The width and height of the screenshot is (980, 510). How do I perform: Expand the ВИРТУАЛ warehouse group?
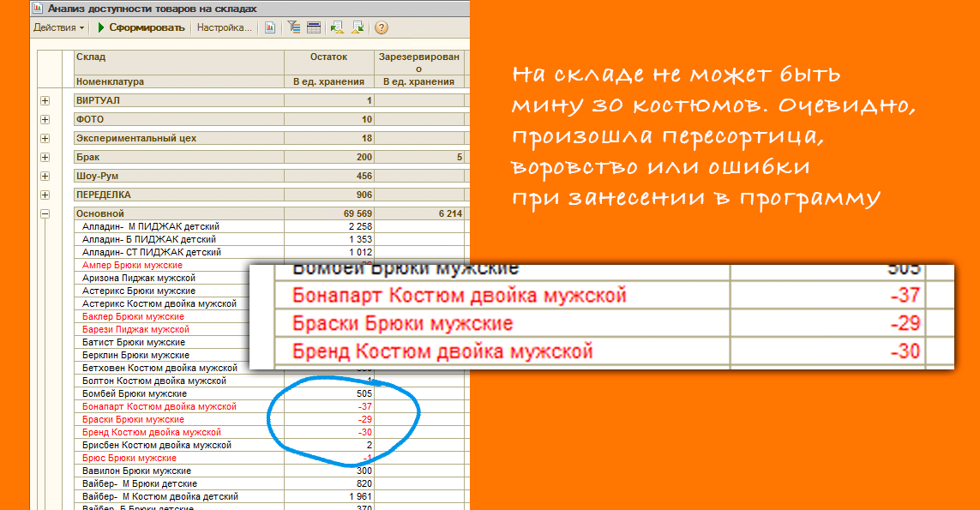click(x=45, y=100)
